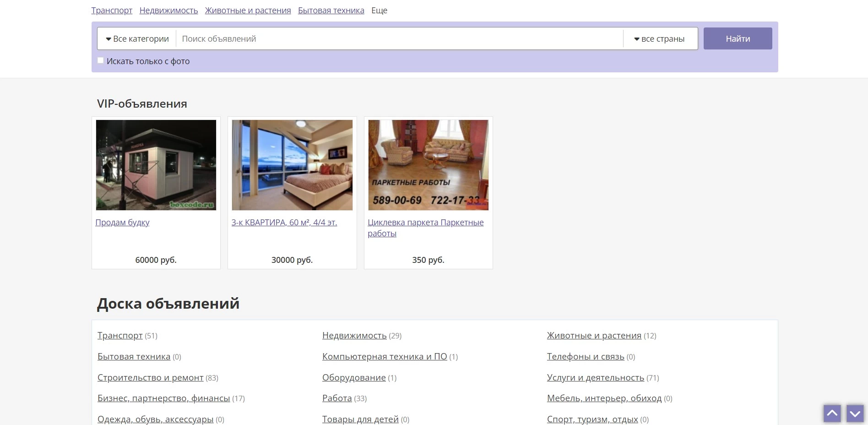Open the 'Паркетные работы' ad photo

(428, 165)
